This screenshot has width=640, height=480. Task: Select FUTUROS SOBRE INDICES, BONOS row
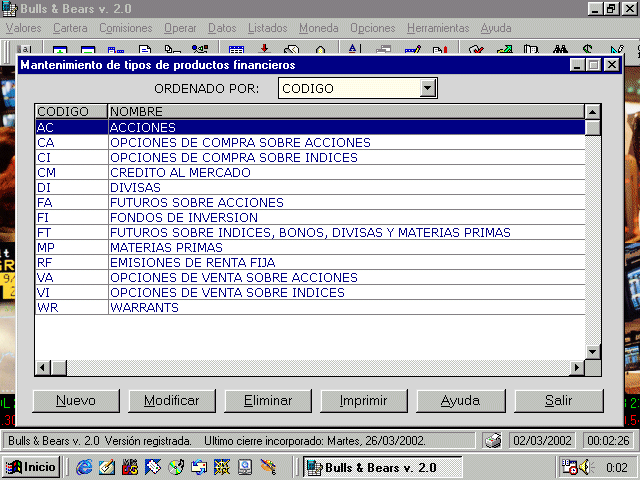pyautogui.click(x=310, y=233)
